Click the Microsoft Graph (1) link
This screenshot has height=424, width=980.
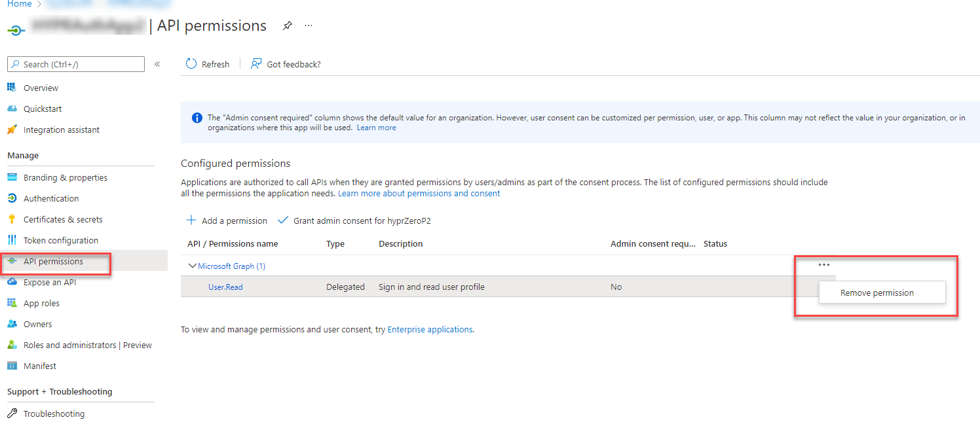[x=231, y=266]
